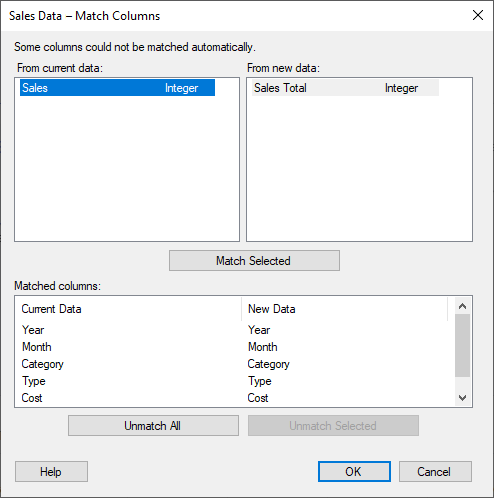Click New Data value Year
This screenshot has height=498, width=494.
(x=259, y=330)
